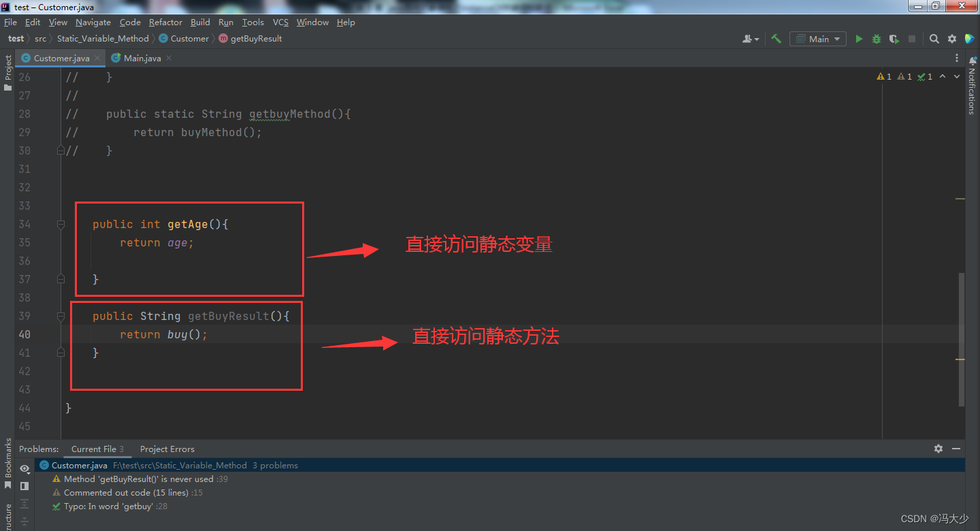Click yellow warning count indicator in editor
The height and width of the screenshot is (531, 980).
pos(884,76)
